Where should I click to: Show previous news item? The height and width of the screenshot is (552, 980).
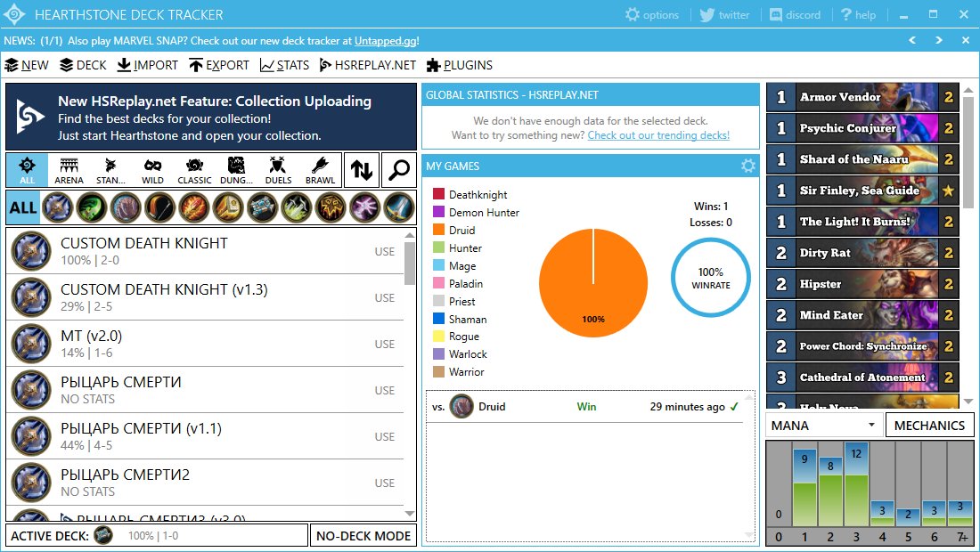coord(912,40)
